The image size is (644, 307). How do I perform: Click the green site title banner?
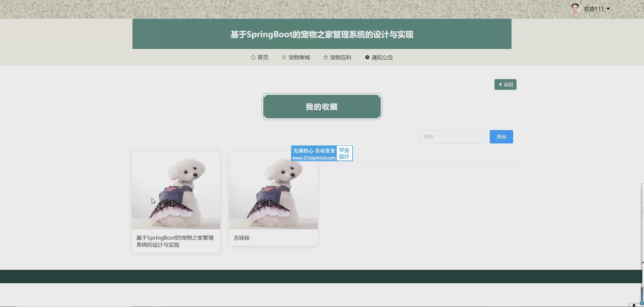coord(322,34)
